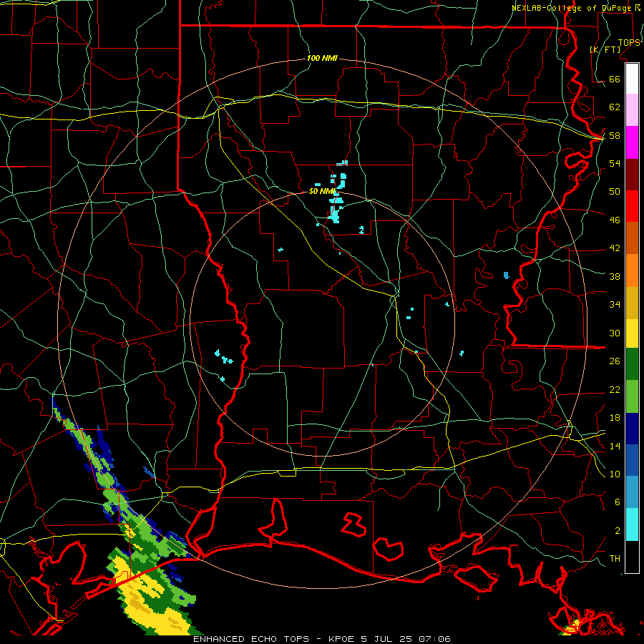Click the '22' value on the legend
The image size is (644, 644).
pyautogui.click(x=615, y=389)
